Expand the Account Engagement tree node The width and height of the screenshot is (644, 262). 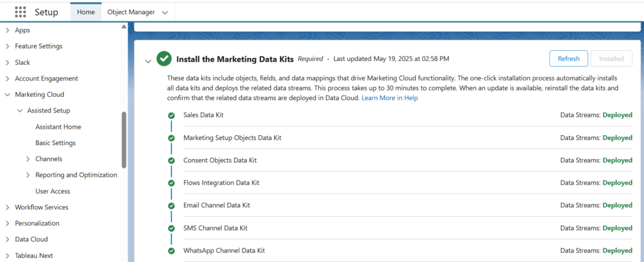click(8, 79)
